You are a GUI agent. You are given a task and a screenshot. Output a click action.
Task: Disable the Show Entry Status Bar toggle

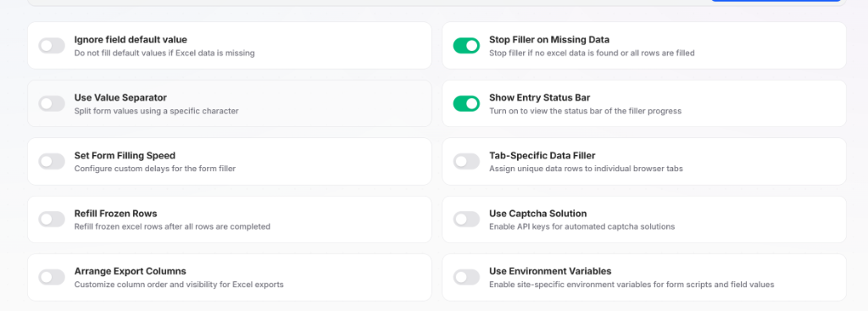coord(467,103)
